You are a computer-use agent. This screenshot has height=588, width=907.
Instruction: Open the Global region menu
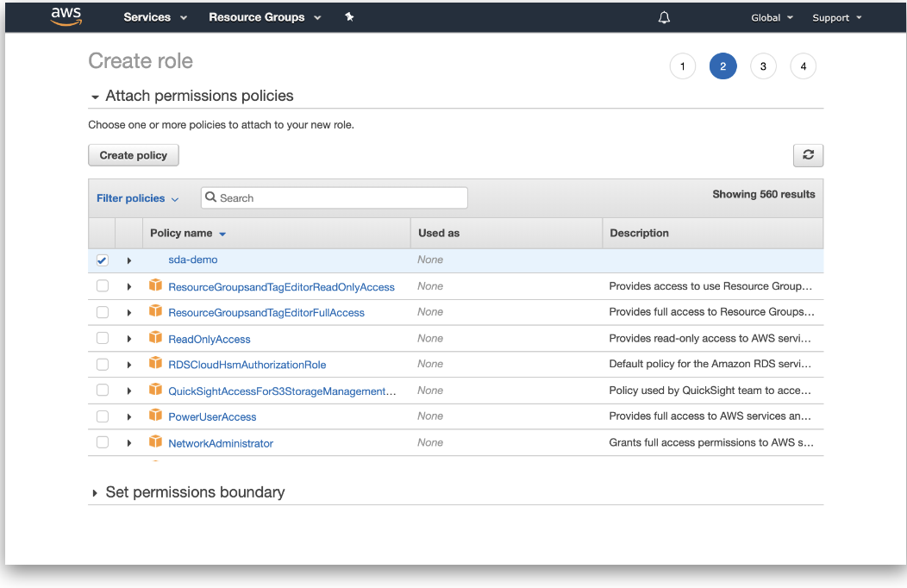click(772, 18)
